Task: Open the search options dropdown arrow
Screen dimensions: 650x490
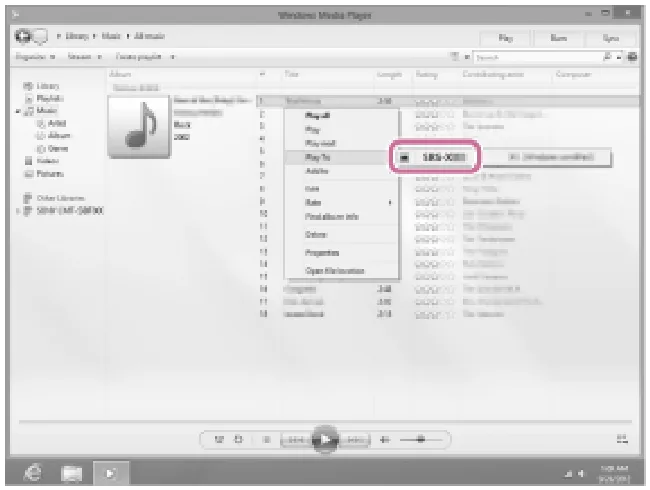Action: click(619, 57)
